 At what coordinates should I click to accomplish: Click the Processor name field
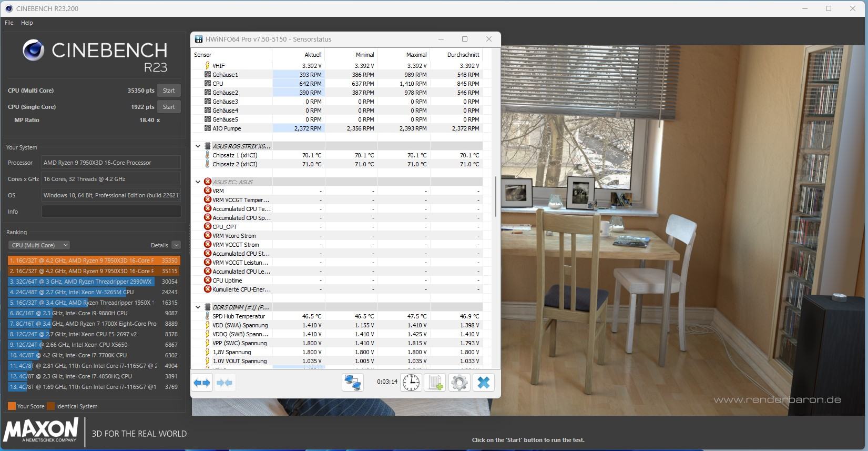pyautogui.click(x=111, y=163)
